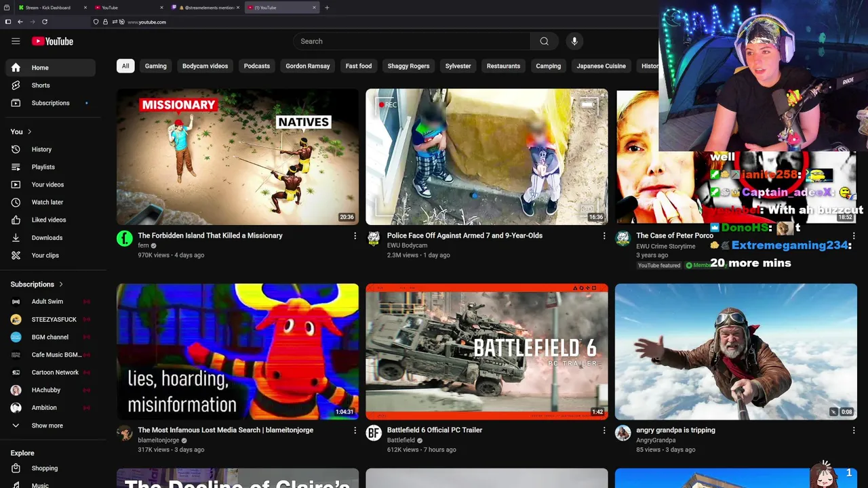Select the Bodycam videos filter chip
The image size is (868, 488).
[x=205, y=66]
